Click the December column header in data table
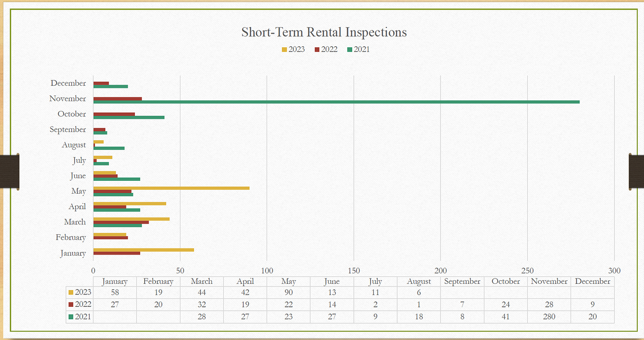This screenshot has height=340, width=644. tap(593, 282)
